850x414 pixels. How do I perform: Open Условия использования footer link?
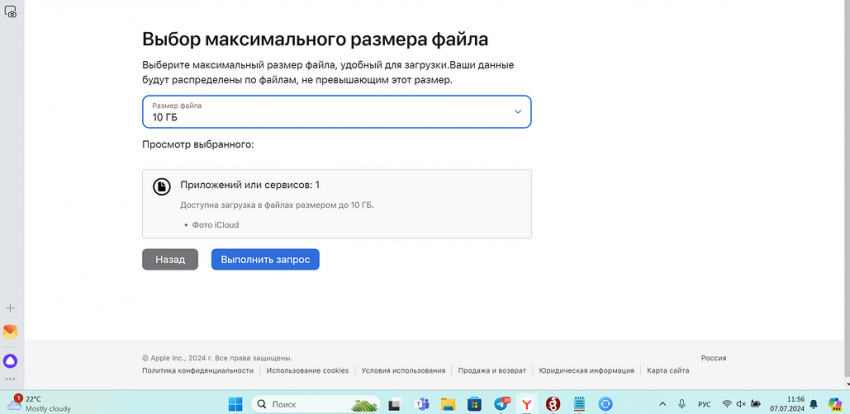click(403, 370)
